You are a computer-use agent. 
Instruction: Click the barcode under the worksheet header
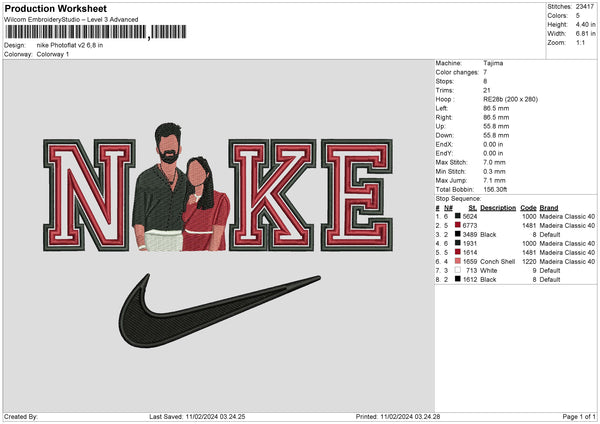pyautogui.click(x=95, y=32)
